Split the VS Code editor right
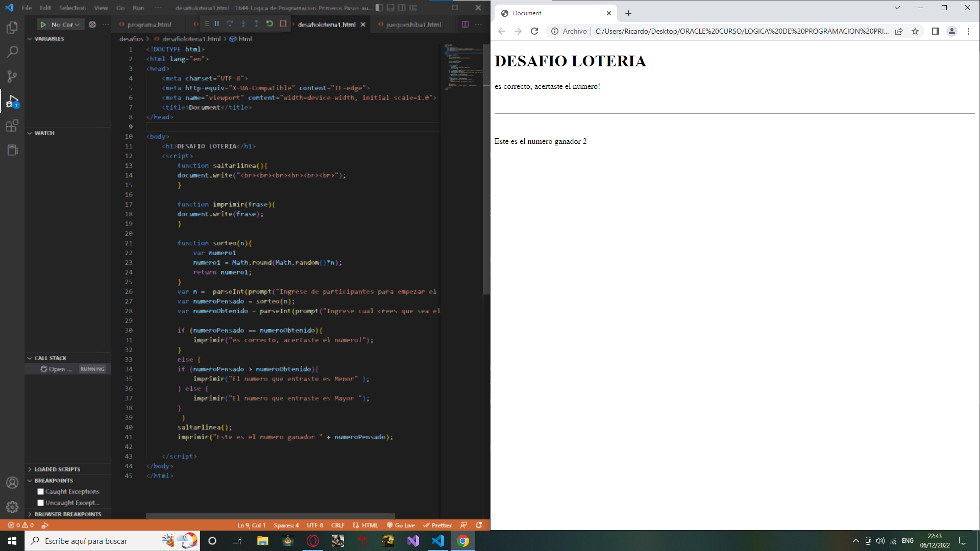 click(465, 24)
